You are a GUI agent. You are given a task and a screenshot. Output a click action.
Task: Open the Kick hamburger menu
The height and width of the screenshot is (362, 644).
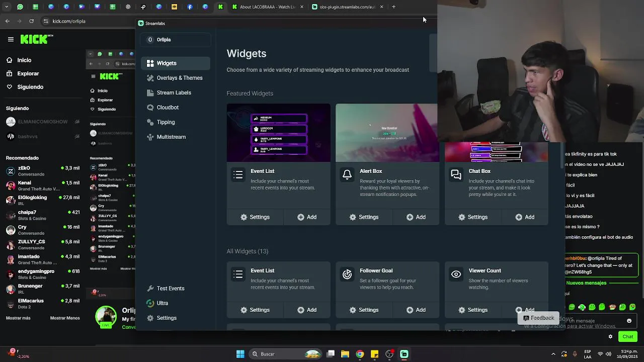pos(11,39)
